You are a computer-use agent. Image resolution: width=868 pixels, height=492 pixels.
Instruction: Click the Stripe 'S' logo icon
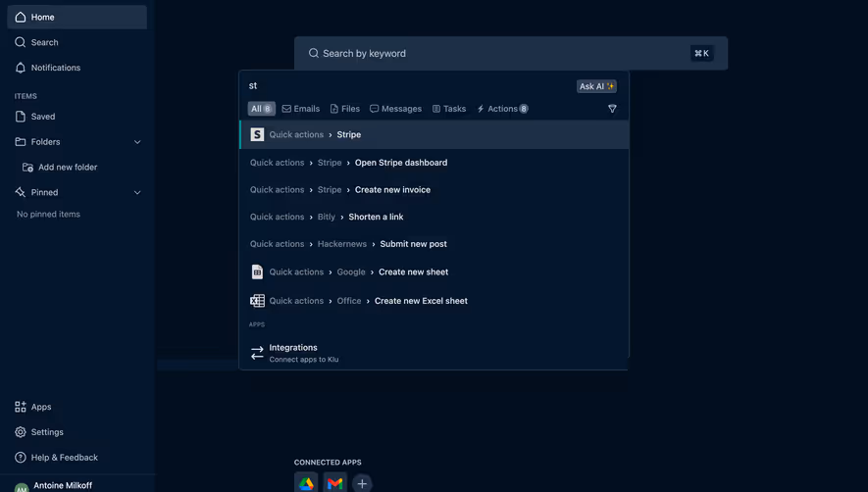click(x=257, y=134)
